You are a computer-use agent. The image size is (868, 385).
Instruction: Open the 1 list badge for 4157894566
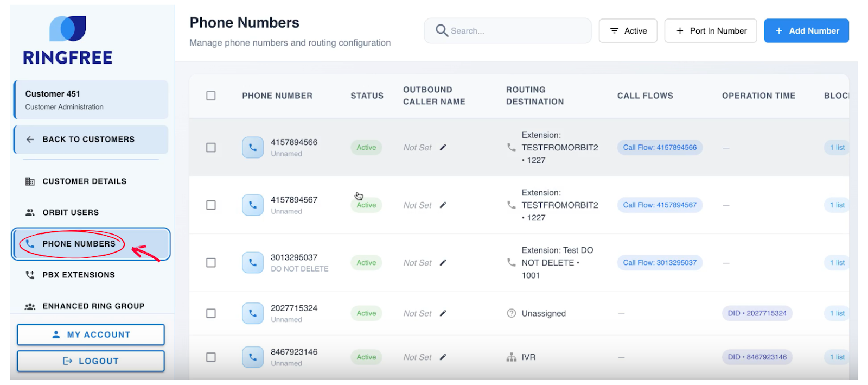837,148
